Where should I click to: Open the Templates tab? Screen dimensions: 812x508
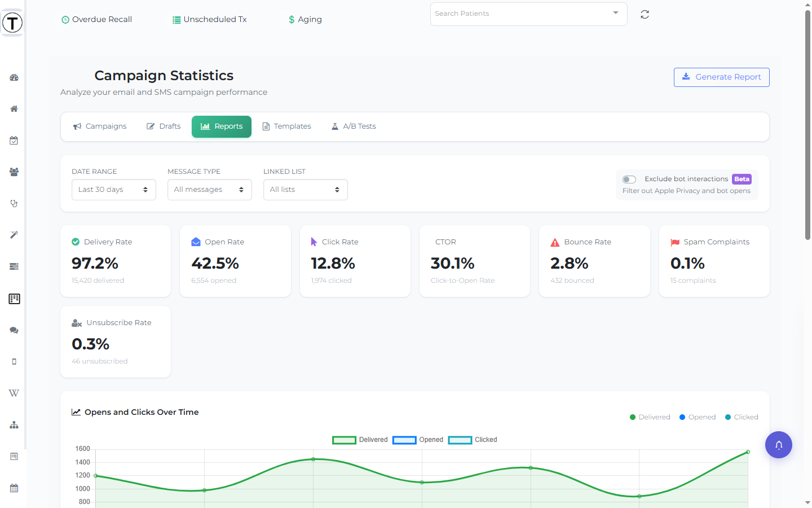point(286,126)
